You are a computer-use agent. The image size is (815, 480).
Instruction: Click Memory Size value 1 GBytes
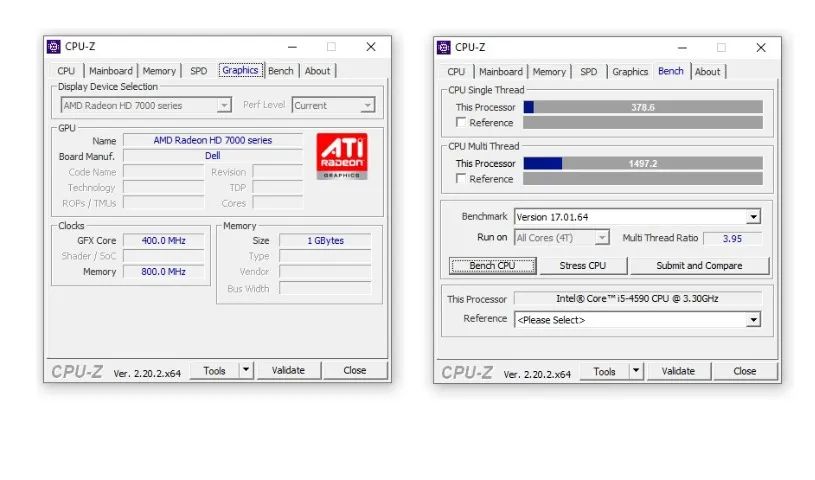click(x=325, y=241)
